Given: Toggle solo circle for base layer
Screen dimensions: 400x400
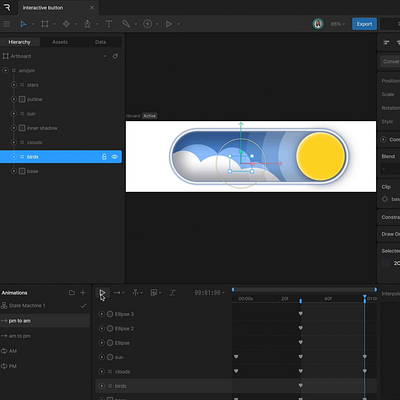Looking at the screenshot, I should click(14, 171).
